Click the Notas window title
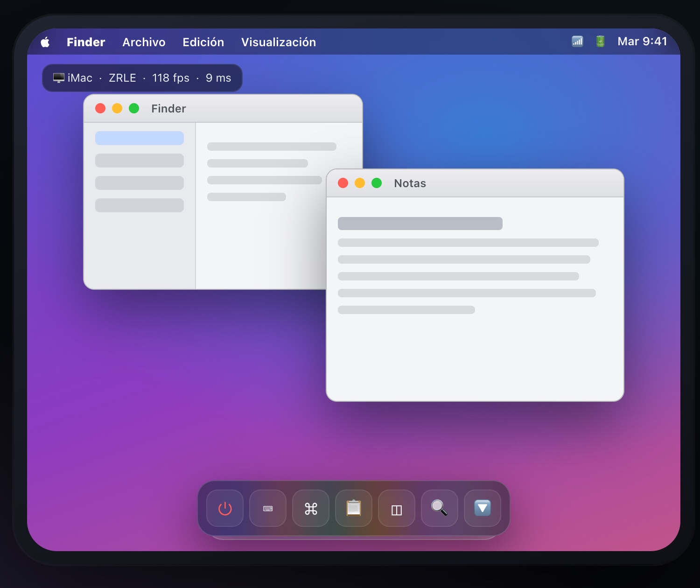 click(x=410, y=183)
